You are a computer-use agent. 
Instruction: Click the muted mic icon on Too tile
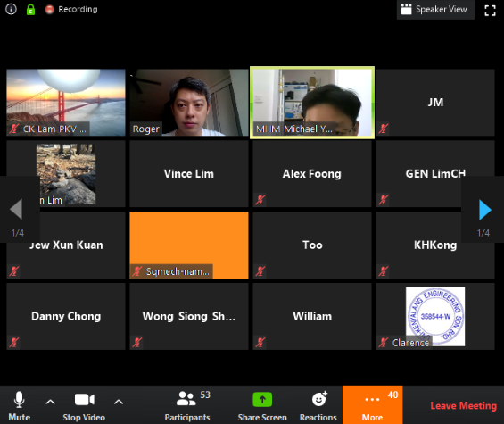[260, 271]
